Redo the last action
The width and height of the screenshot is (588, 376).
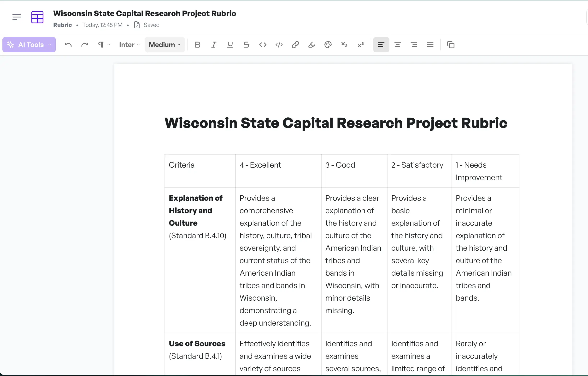click(84, 45)
